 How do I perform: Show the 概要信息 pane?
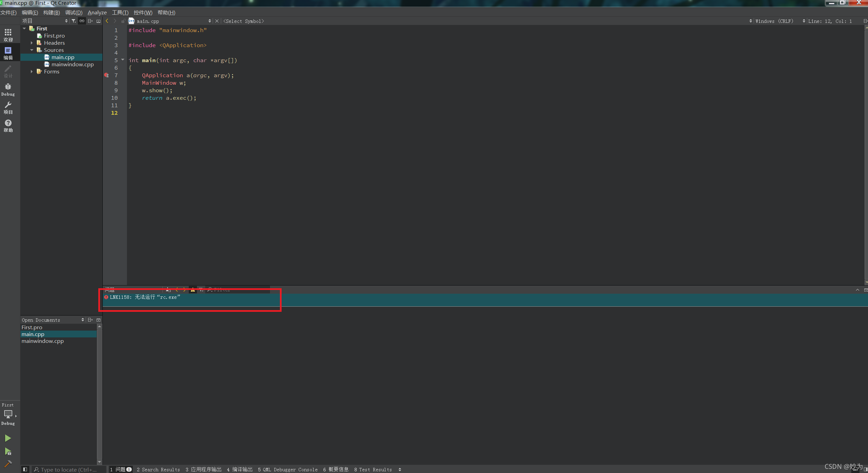(336, 470)
